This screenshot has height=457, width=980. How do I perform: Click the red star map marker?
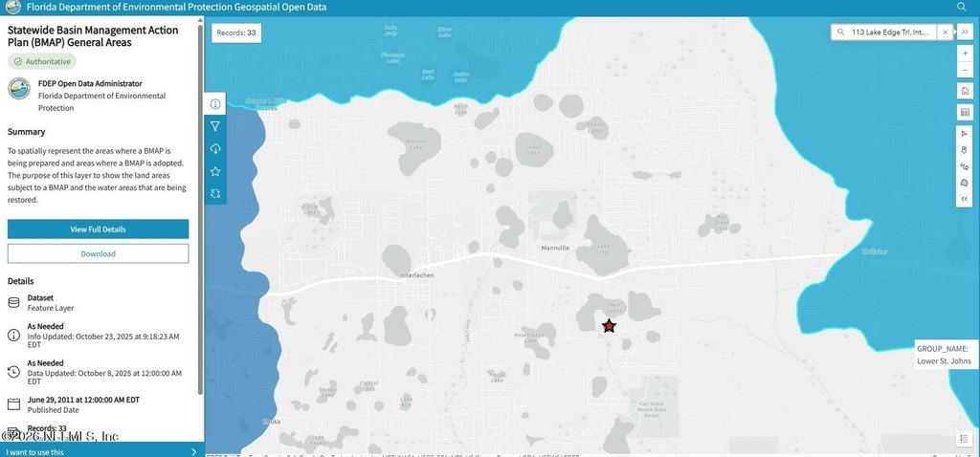click(x=609, y=326)
